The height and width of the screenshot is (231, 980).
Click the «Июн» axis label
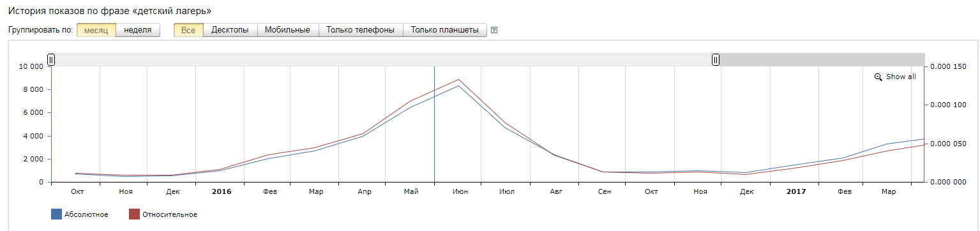460,191
